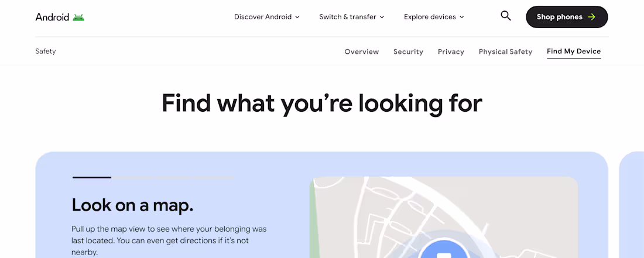Open the Overview tab
This screenshot has width=644, height=258.
click(x=361, y=51)
